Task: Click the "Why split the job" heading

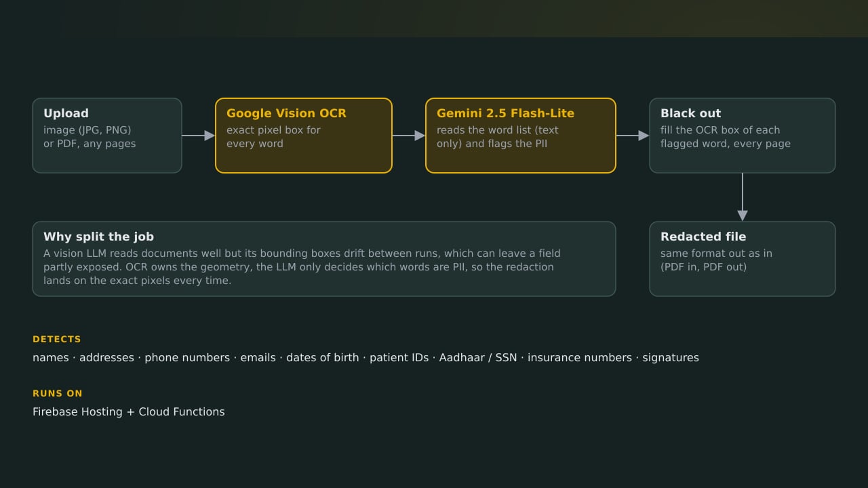Action: pos(98,237)
